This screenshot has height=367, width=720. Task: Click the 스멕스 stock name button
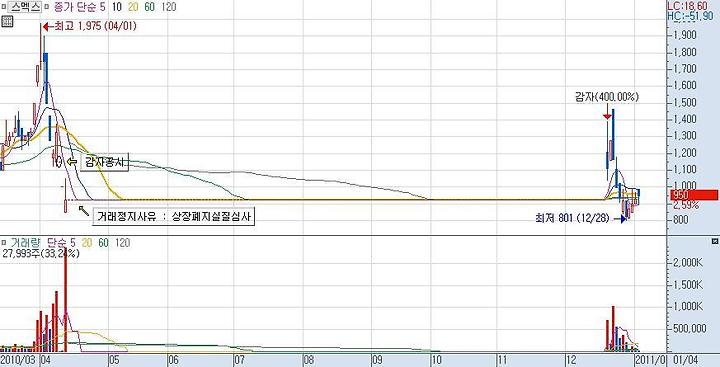click(x=24, y=7)
